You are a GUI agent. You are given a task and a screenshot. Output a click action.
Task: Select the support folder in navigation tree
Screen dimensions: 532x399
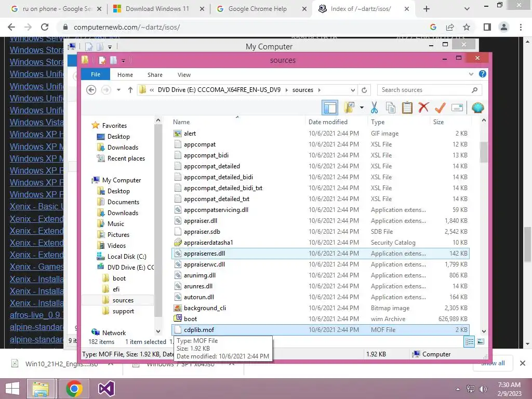(123, 311)
